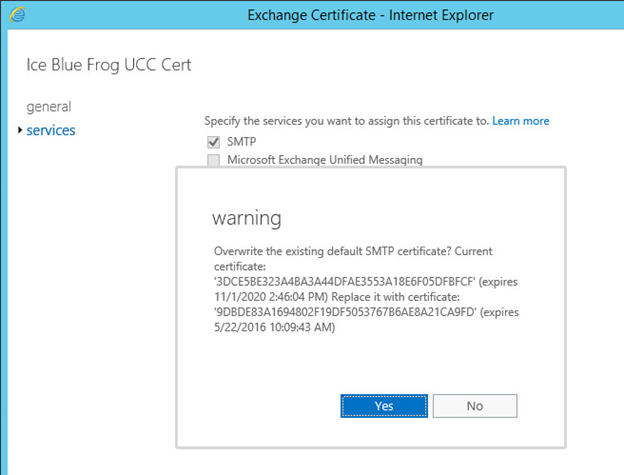624x475 pixels.
Task: Click the Specify the services instruction text
Action: click(x=346, y=121)
